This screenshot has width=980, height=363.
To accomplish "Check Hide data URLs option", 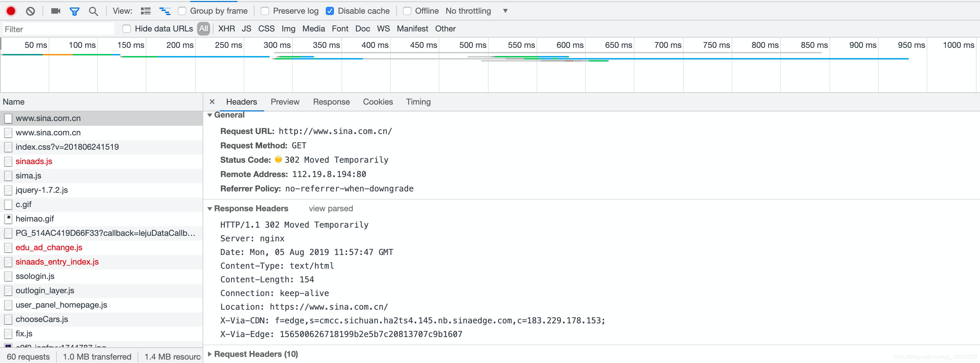I will [127, 29].
